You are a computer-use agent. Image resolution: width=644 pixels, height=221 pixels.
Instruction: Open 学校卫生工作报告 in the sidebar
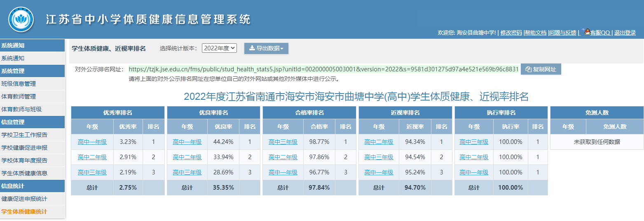pyautogui.click(x=33, y=135)
